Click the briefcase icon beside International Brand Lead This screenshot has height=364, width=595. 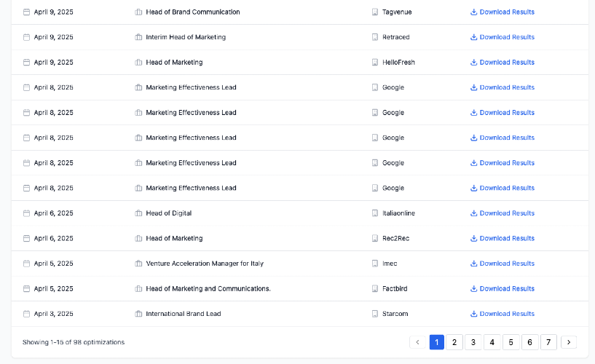point(138,314)
